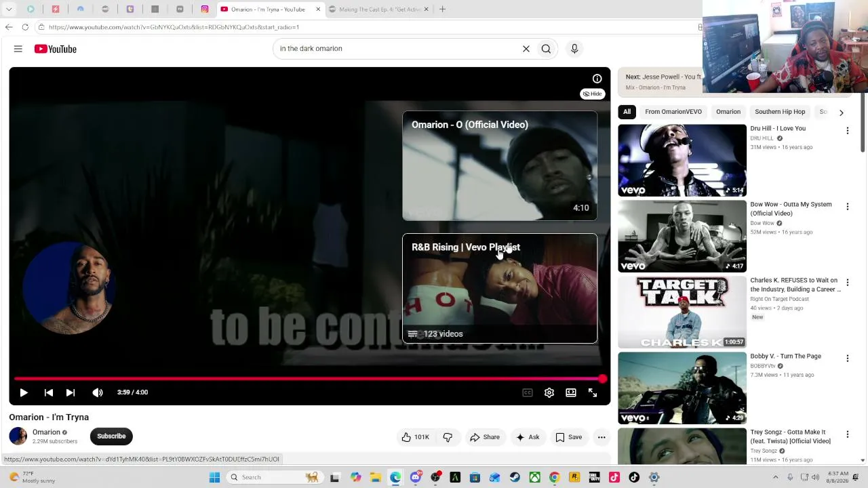Image resolution: width=868 pixels, height=488 pixels.
Task: Filter by From OmarionVEVO chip
Action: coord(673,112)
